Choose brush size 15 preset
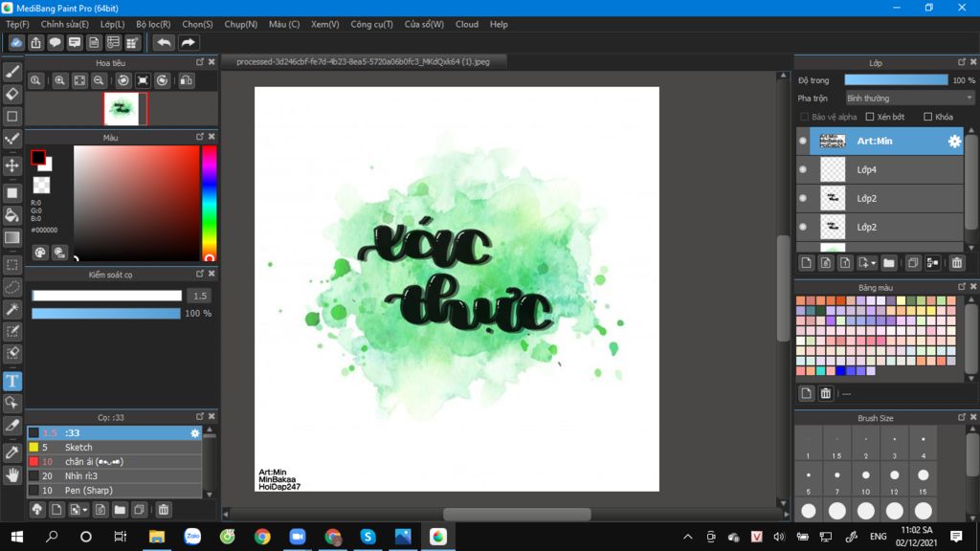Screen dimensions: 980x551 pyautogui.click(x=924, y=480)
